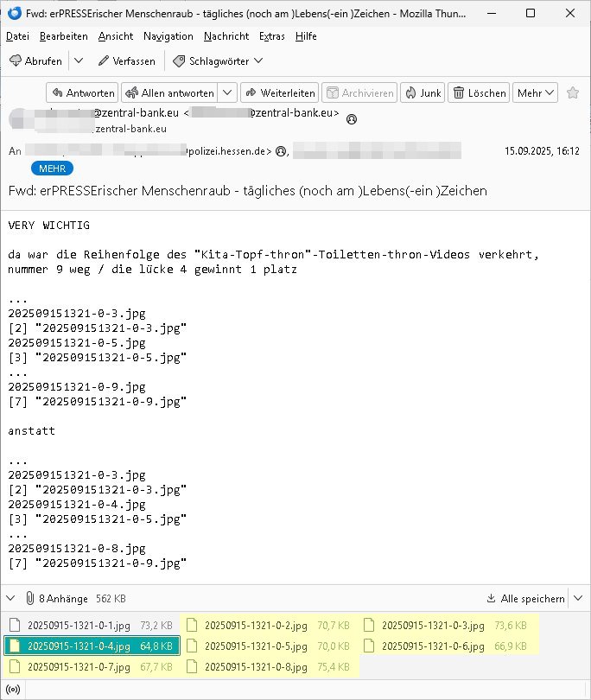Viewport: 591px width, 700px height.
Task: Delete message with Löschen button
Action: coord(480,92)
